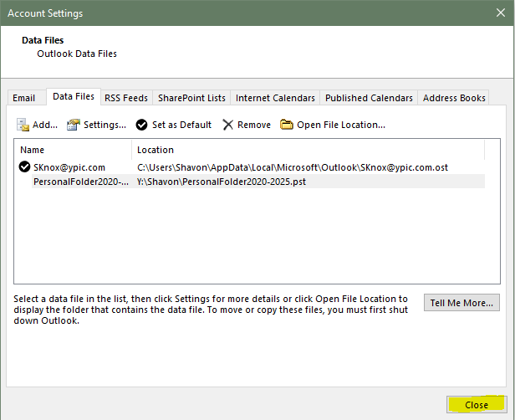Click the Settings... toolbar label
This screenshot has width=515, height=420.
105,125
